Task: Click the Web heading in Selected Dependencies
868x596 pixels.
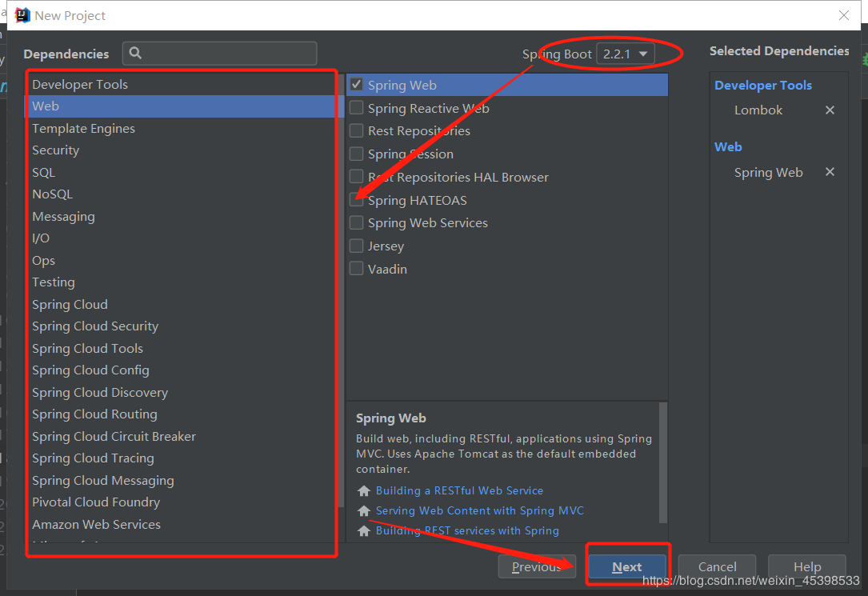Action: [x=728, y=146]
